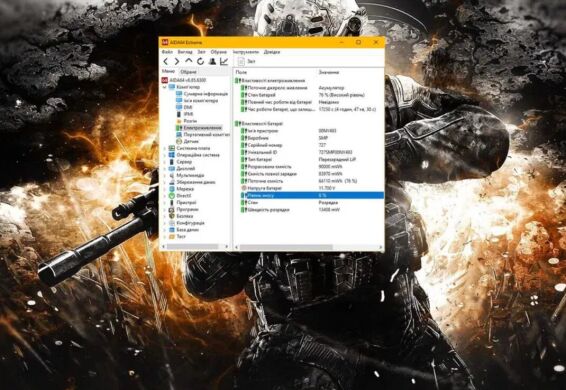Switch to the Обране panel tab
566x390 pixels.
188,72
